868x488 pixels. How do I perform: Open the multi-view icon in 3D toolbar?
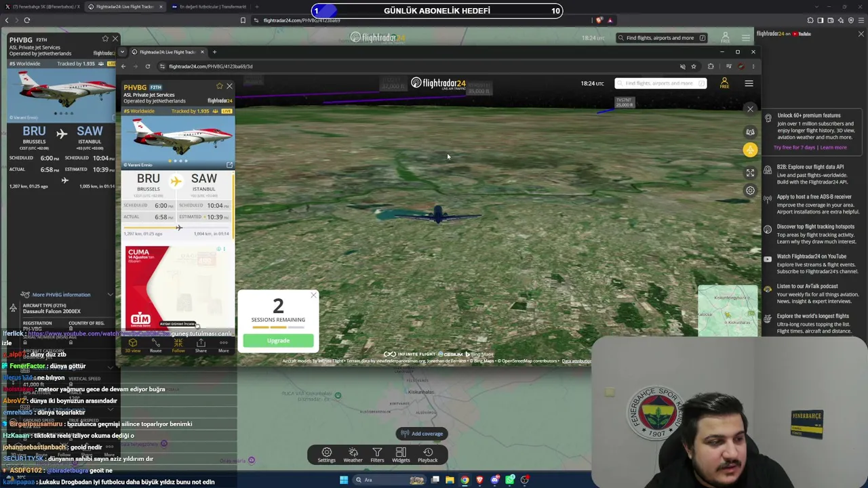750,132
